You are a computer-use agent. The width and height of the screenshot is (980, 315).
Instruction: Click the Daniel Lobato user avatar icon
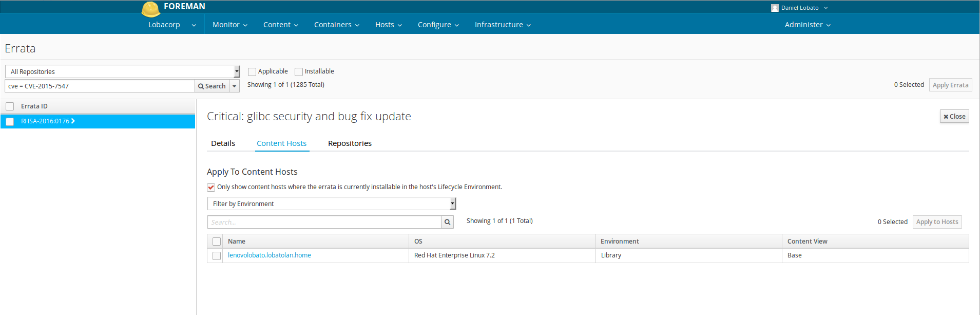click(x=775, y=8)
